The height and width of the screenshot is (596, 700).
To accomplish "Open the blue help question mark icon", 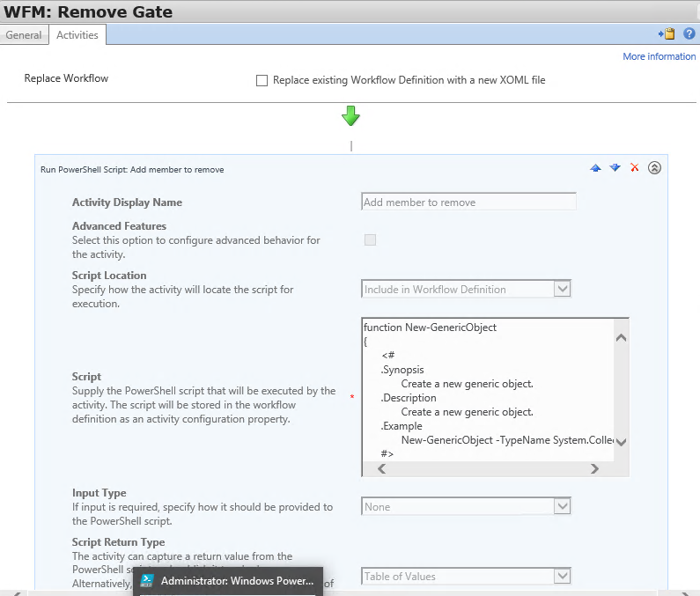I will (689, 33).
